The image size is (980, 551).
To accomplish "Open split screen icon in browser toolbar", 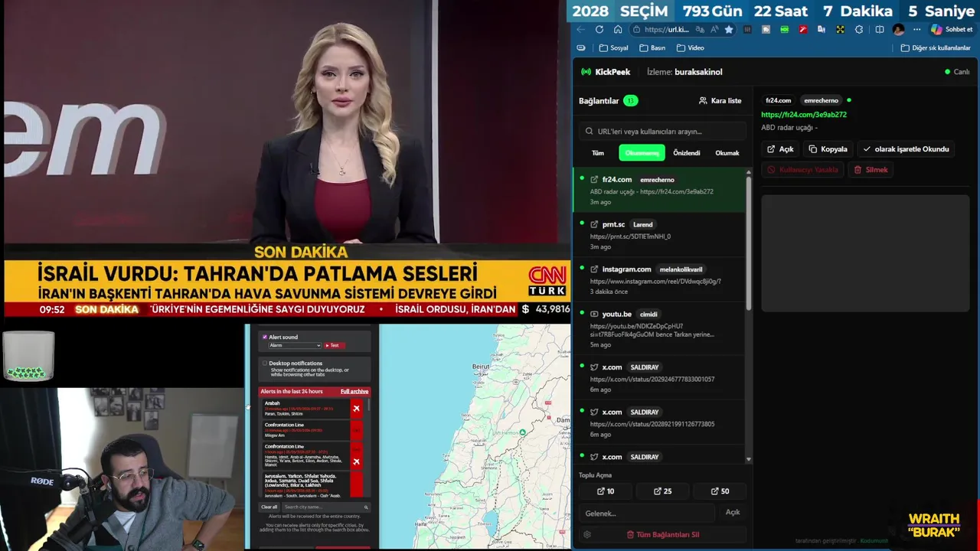I will coord(880,30).
